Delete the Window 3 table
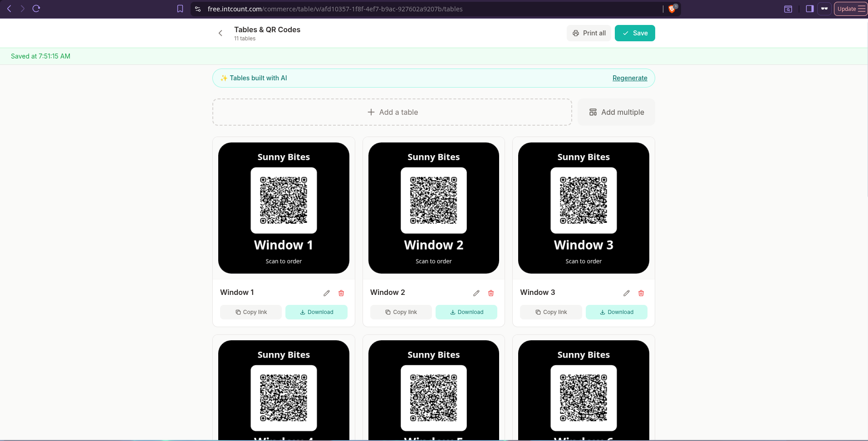The width and height of the screenshot is (868, 441). (x=641, y=293)
